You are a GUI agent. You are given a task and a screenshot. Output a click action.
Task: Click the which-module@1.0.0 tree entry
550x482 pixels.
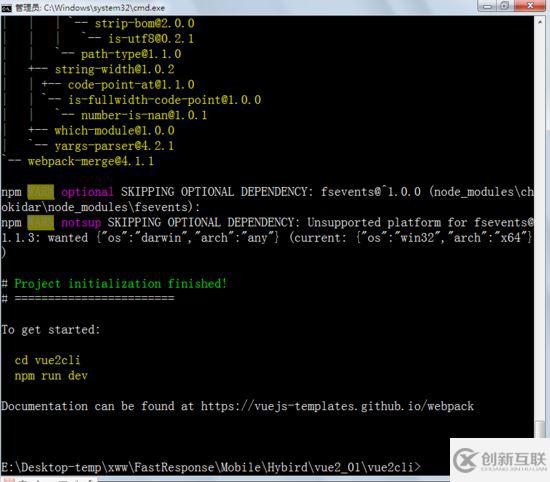[x=114, y=130]
